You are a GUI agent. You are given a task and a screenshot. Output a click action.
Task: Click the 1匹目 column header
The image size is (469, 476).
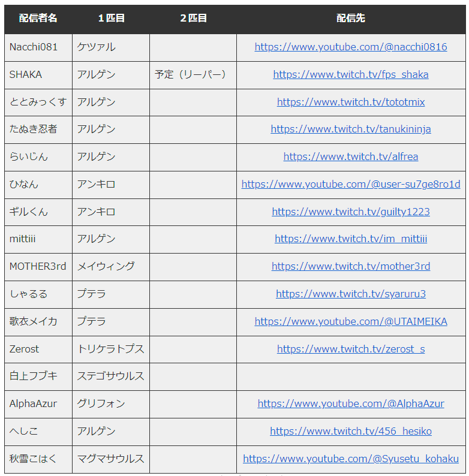pos(111,18)
